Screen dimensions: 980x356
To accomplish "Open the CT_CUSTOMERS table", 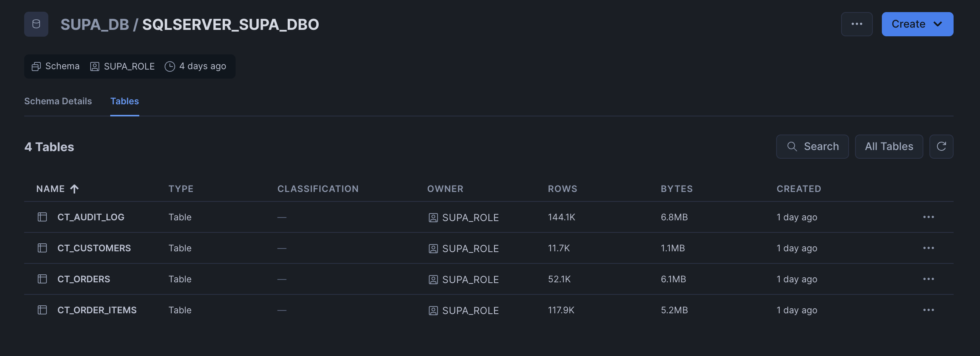I will click(x=94, y=248).
